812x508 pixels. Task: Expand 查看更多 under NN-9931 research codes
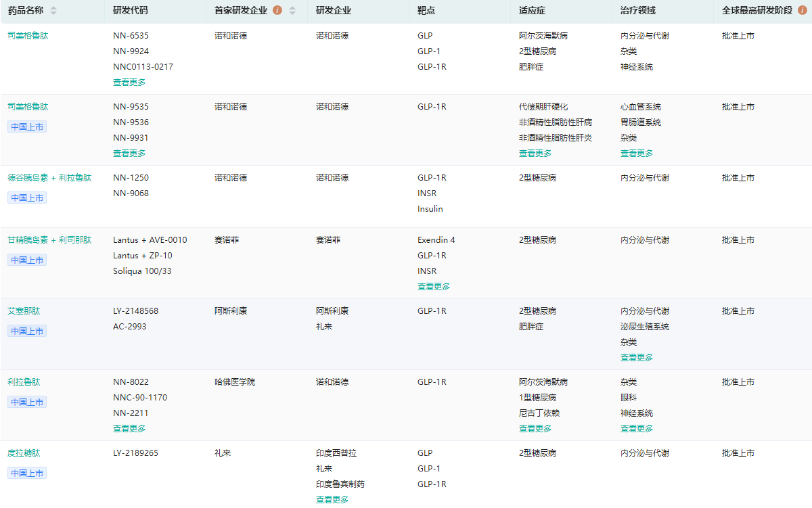tap(129, 154)
